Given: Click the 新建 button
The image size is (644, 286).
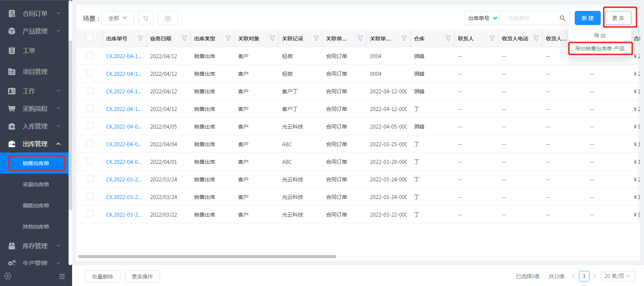Looking at the screenshot, I should coord(588,18).
